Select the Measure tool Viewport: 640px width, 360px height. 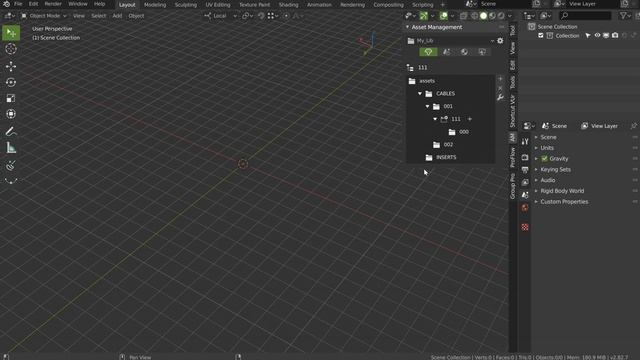click(x=11, y=148)
